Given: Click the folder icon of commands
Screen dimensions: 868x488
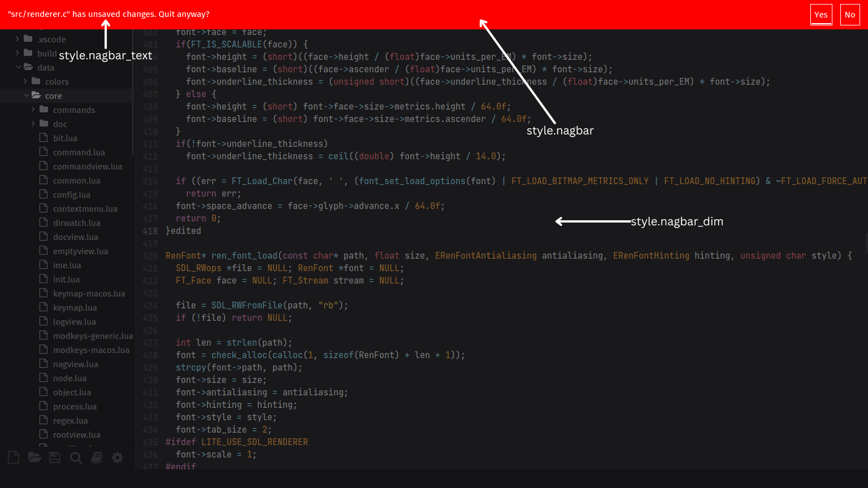Looking at the screenshot, I should click(x=44, y=110).
